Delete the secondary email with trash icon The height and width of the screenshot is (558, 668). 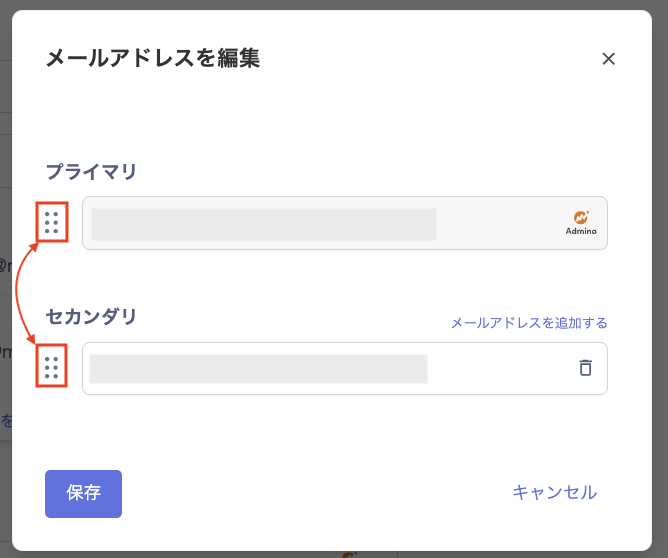585,368
